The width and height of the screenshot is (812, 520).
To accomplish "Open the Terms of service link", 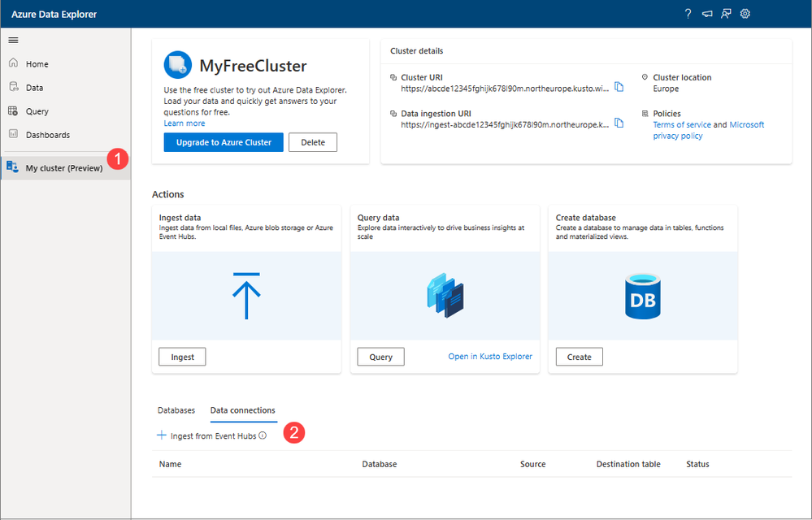I will click(681, 124).
